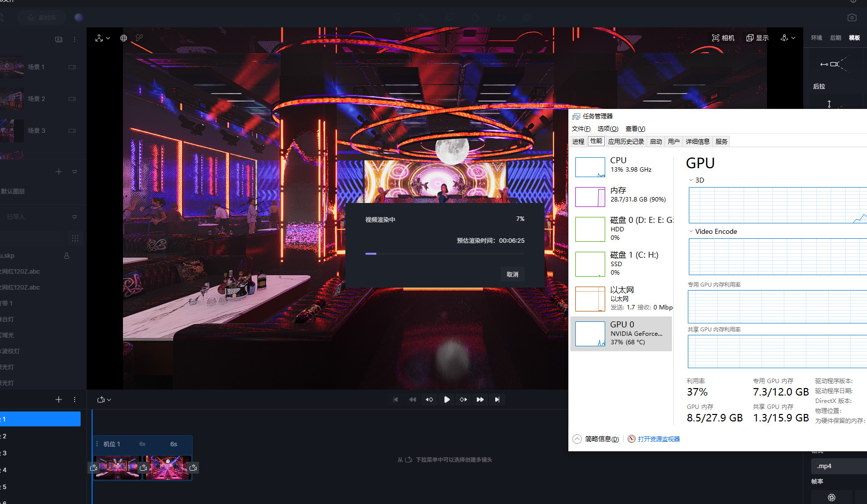Switch to the 模板 tab in the right panel
The height and width of the screenshot is (504, 867).
coord(855,38)
